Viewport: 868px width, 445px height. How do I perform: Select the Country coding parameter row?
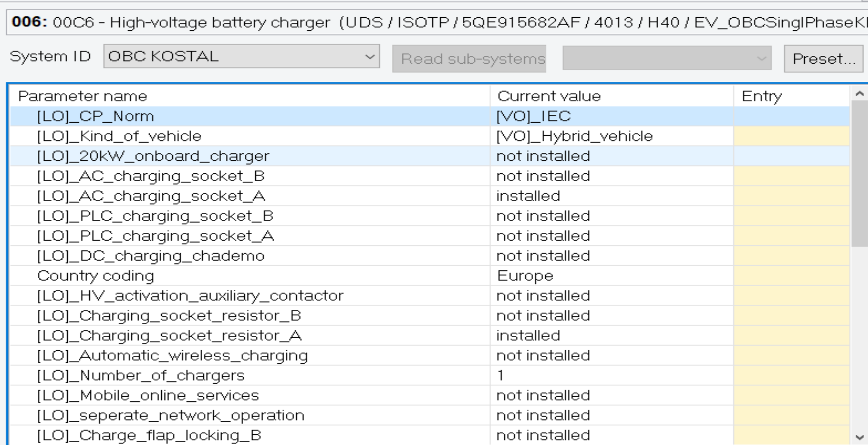click(95, 276)
